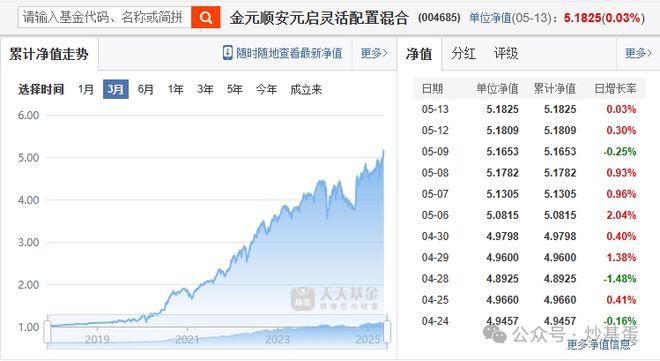Click the phone icon beside 随时随地查看最新净值

[227, 53]
